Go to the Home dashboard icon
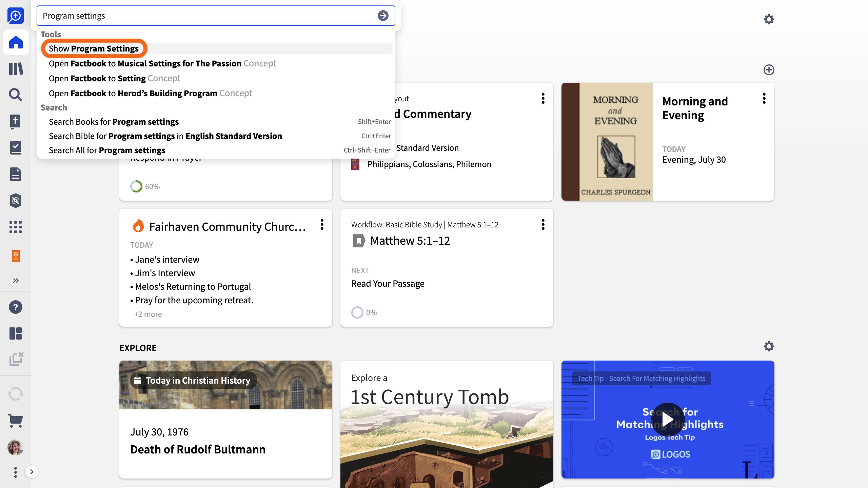 tap(16, 42)
